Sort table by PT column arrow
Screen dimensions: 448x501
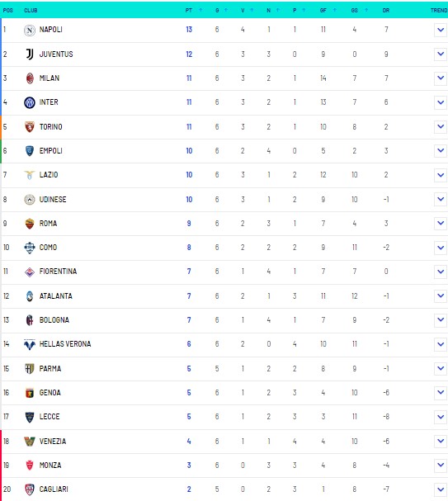pos(200,10)
